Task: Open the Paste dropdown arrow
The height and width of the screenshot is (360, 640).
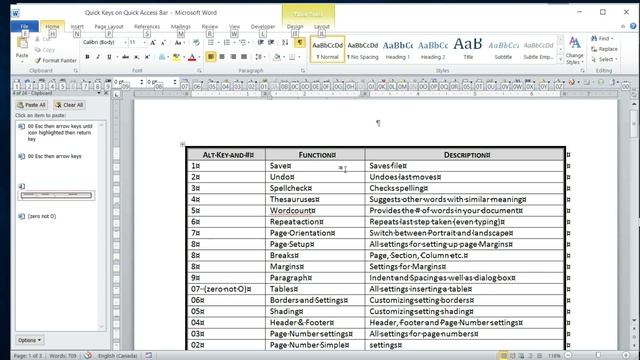Action: click(x=22, y=61)
